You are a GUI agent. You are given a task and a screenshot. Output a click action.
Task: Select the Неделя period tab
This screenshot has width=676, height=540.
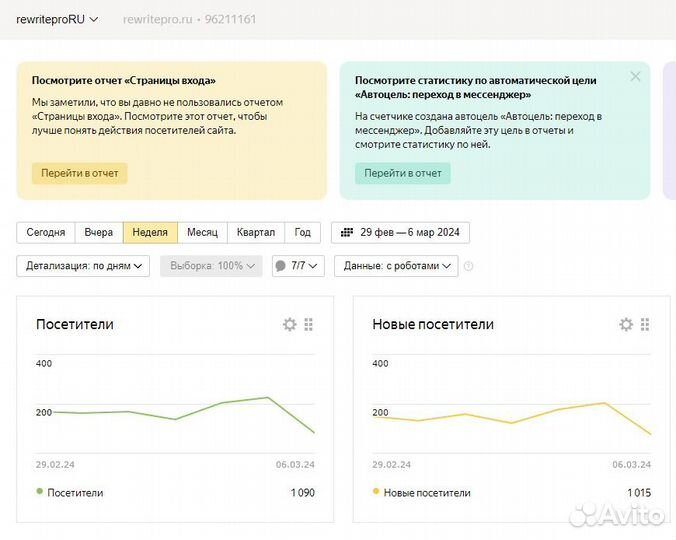150,233
